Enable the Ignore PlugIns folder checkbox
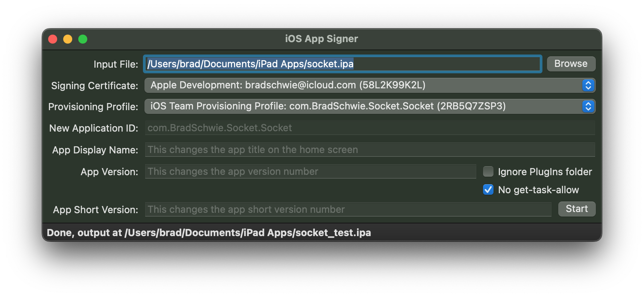The image size is (644, 297). coord(488,172)
